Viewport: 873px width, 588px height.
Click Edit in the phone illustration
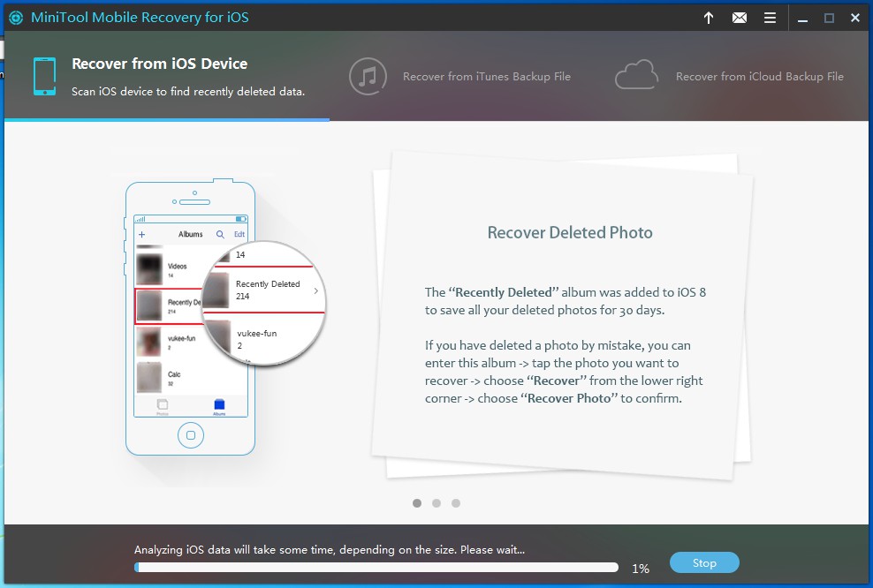[x=239, y=234]
